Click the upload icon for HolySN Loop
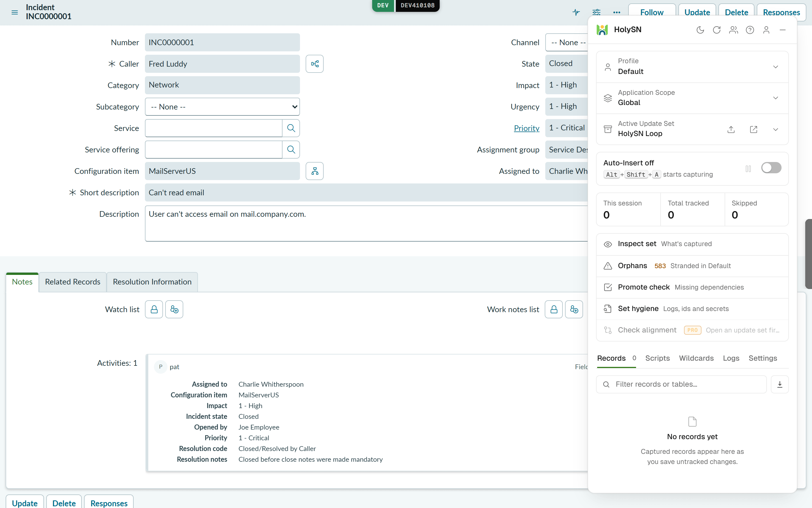 tap(731, 129)
